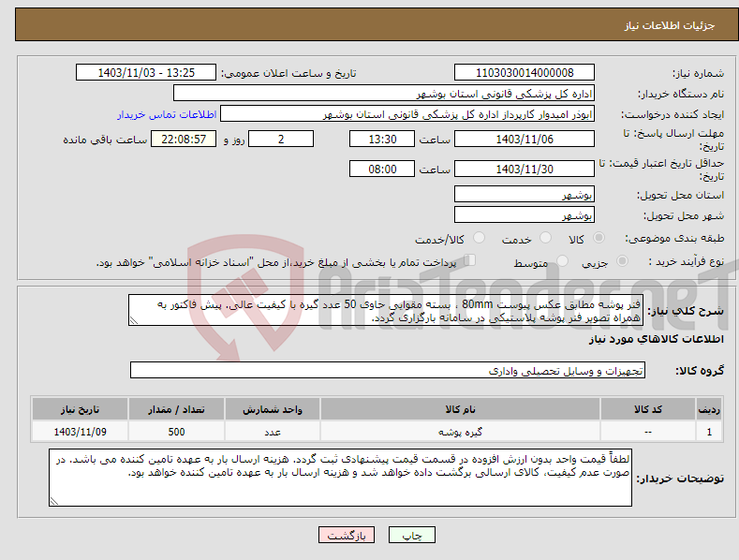Click the بازگشت back button

(347, 535)
